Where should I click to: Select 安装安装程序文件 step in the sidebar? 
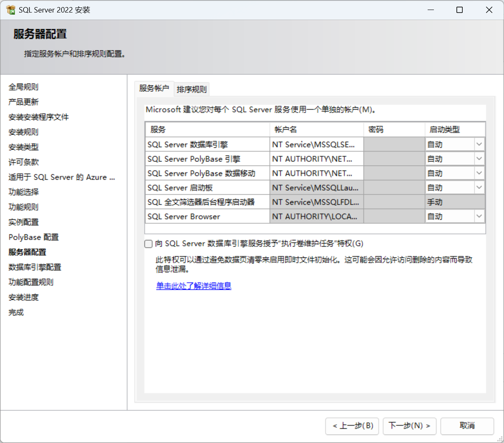(38, 117)
